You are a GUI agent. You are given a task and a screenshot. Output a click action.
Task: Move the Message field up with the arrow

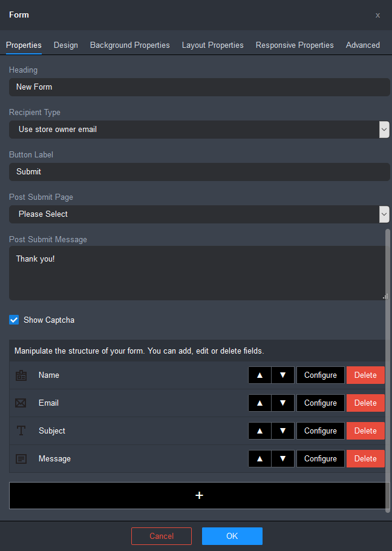tap(260, 458)
